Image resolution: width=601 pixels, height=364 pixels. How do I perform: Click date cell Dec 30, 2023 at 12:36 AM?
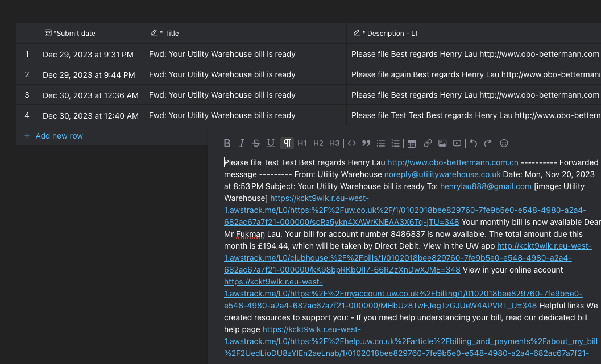click(x=91, y=95)
